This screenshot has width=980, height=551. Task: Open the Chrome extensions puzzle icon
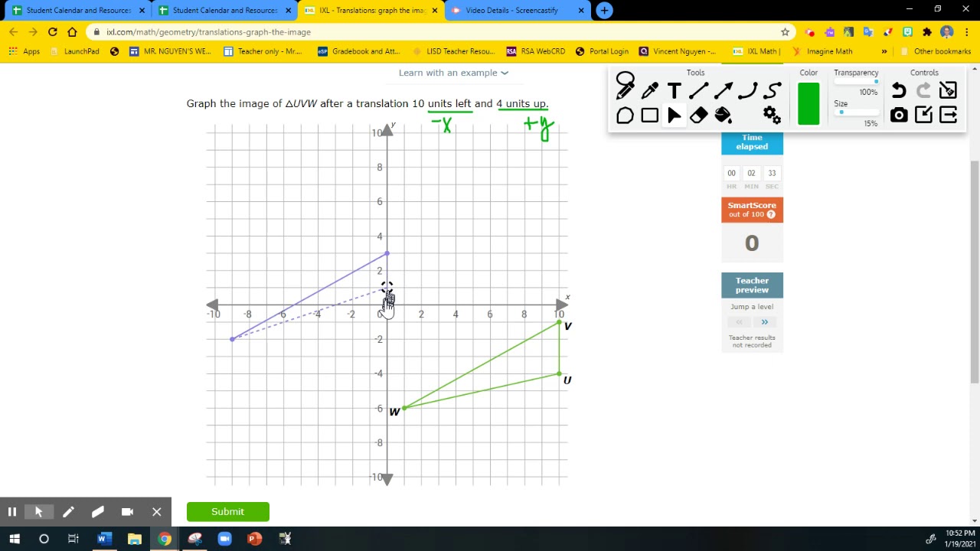[927, 32]
